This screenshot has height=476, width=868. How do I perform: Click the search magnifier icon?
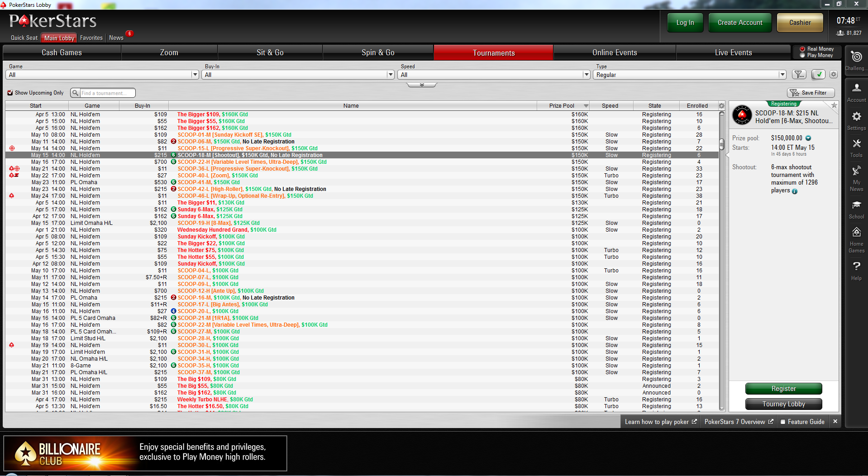(76, 93)
